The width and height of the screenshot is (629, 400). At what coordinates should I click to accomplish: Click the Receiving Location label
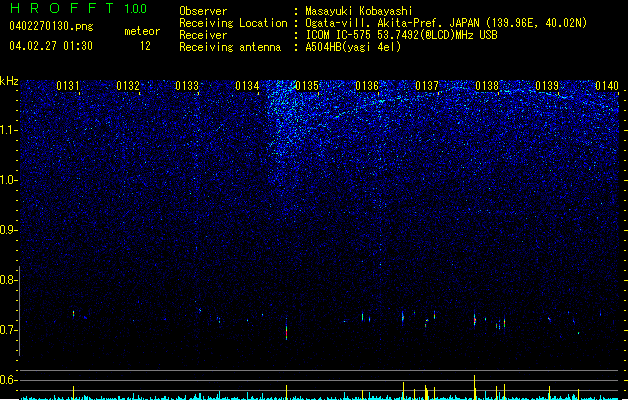[233, 23]
